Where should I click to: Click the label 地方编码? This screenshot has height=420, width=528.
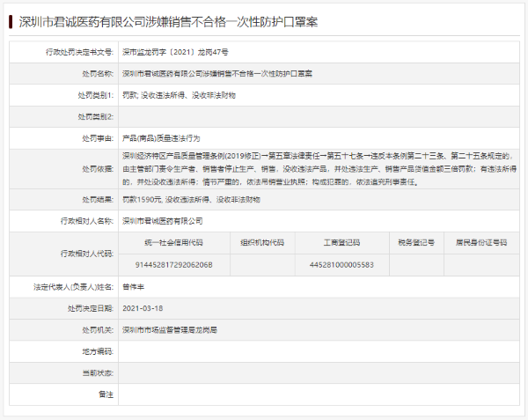pyautogui.click(x=98, y=351)
